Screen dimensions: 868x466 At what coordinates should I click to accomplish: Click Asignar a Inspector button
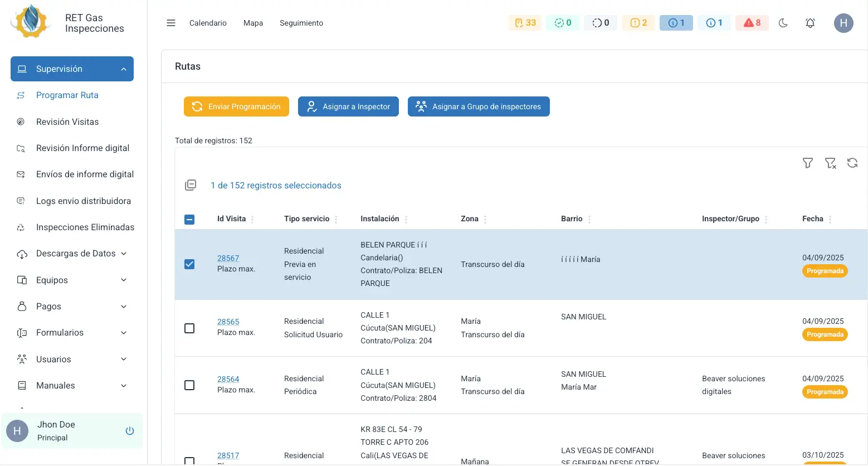click(348, 106)
